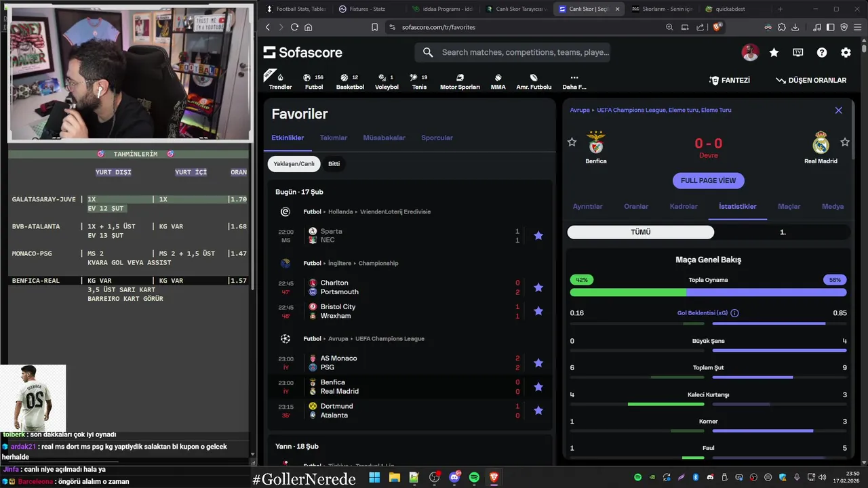The height and width of the screenshot is (488, 868).
Task: Unfavorite the Benfica vs Real Madrid row
Action: tap(538, 386)
